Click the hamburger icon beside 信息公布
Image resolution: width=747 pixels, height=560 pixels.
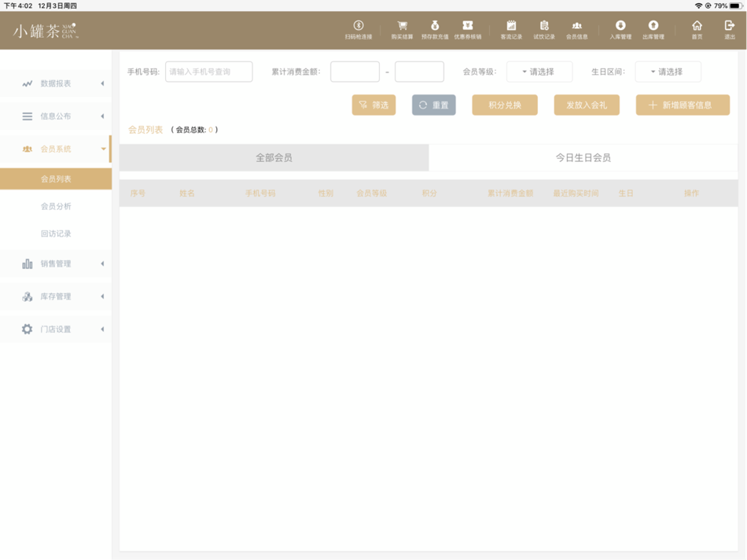click(x=28, y=116)
